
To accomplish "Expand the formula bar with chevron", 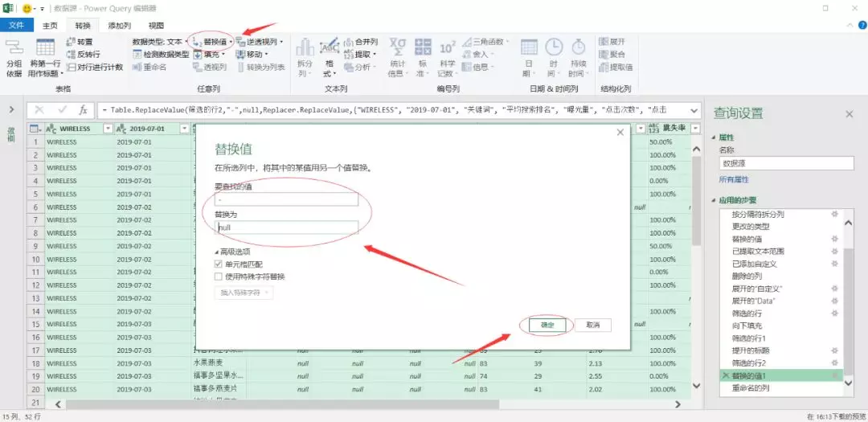I will point(694,109).
